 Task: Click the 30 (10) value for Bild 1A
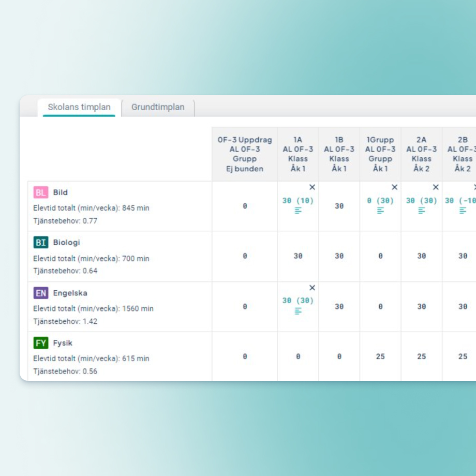coord(298,201)
